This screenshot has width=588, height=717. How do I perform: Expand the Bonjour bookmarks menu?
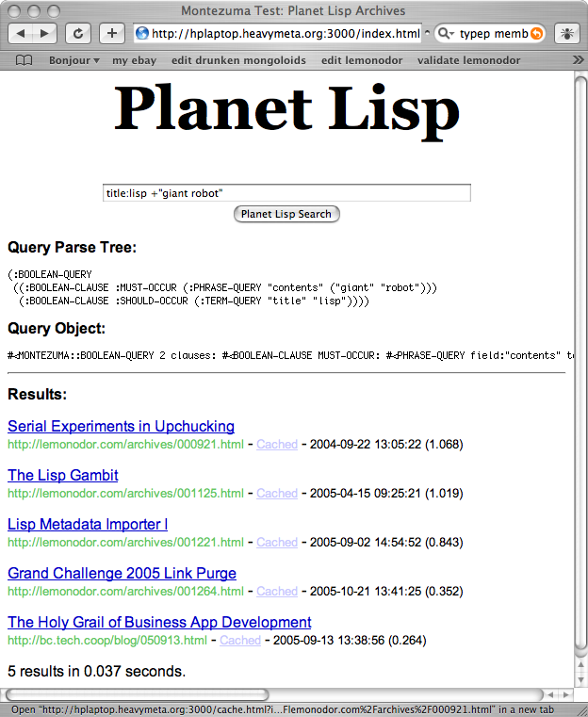(x=74, y=60)
